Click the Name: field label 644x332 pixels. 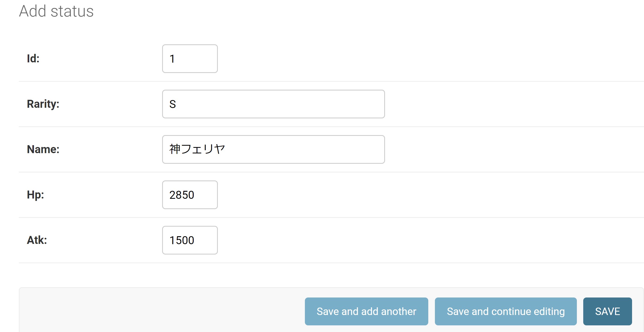click(43, 149)
